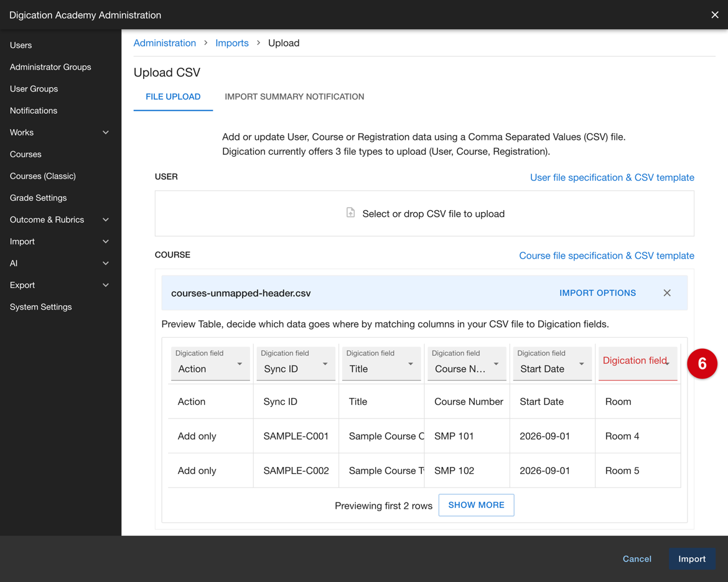Image resolution: width=728 pixels, height=582 pixels.
Task: Click the User CSV drop zone
Action: pos(424,213)
